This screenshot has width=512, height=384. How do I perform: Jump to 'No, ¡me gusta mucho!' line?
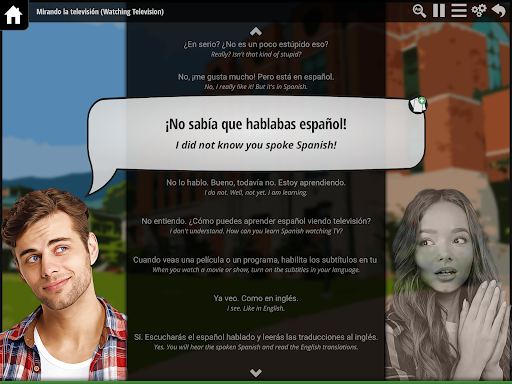[256, 81]
